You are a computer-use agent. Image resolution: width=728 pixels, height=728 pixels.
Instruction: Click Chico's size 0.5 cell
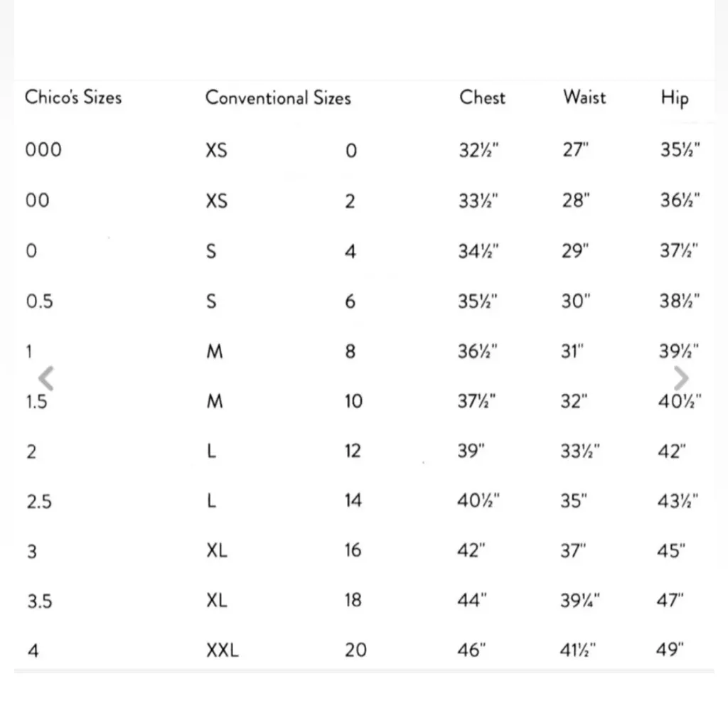tap(40, 301)
